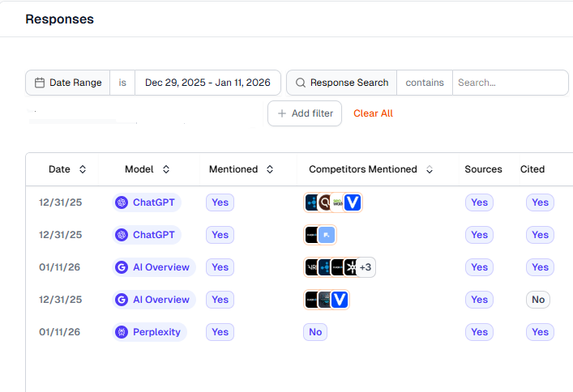Screen dimensions: 573x392
Task: Click light blue competitor logo in second ChatGPT row
Action: click(327, 235)
